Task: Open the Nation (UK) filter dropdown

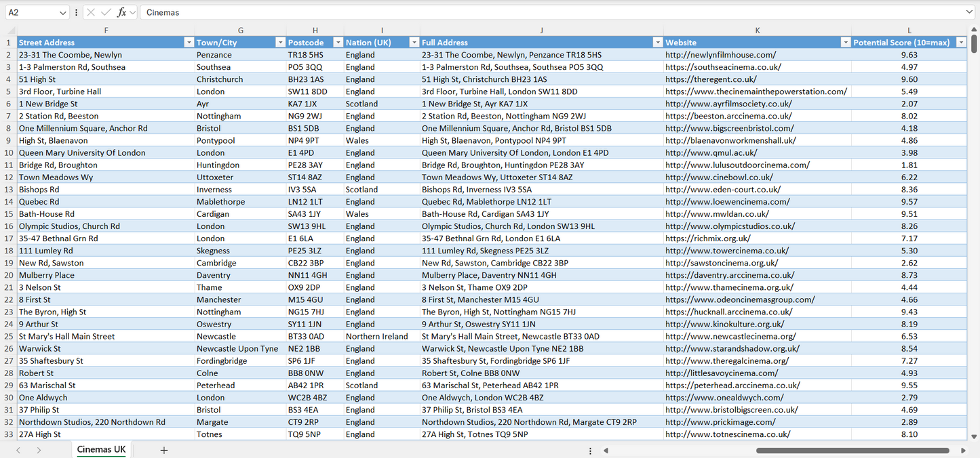Action: coord(414,42)
